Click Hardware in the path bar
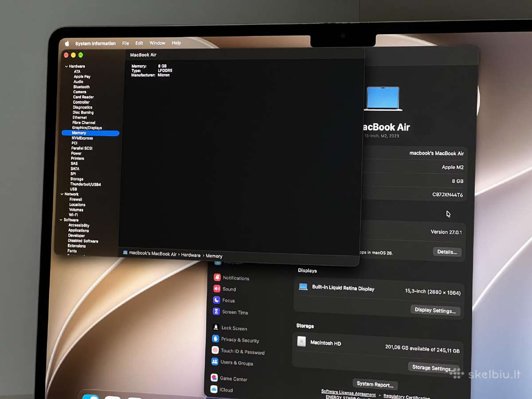532x399 pixels. tap(191, 255)
